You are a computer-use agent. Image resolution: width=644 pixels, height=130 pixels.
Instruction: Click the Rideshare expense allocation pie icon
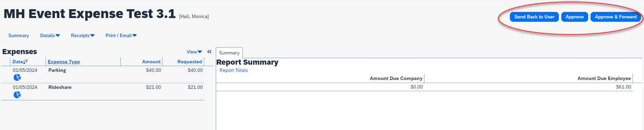17,95
